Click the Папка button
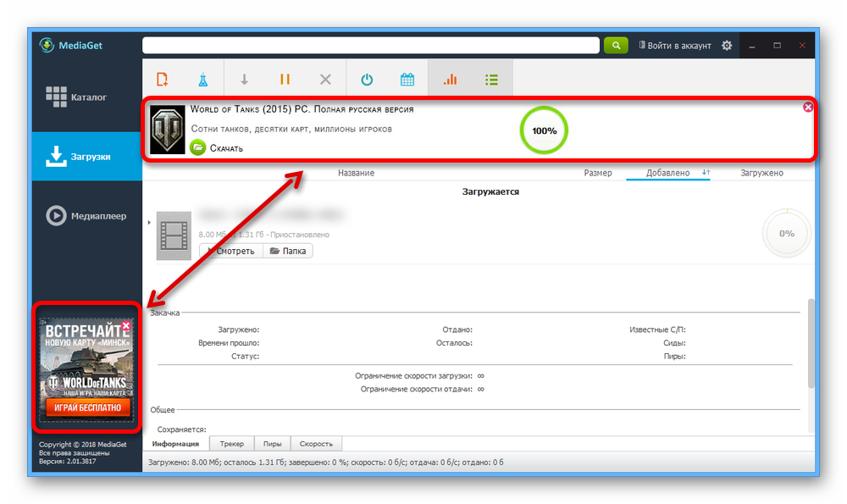Viewport: 847px width, 504px height. pyautogui.click(x=287, y=251)
